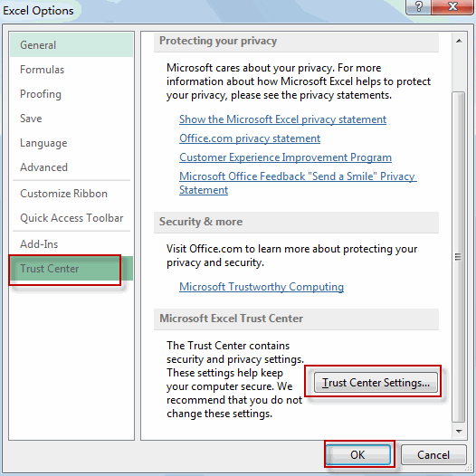Open the Office.com privacy statement link
The width and height of the screenshot is (476, 476).
point(250,138)
